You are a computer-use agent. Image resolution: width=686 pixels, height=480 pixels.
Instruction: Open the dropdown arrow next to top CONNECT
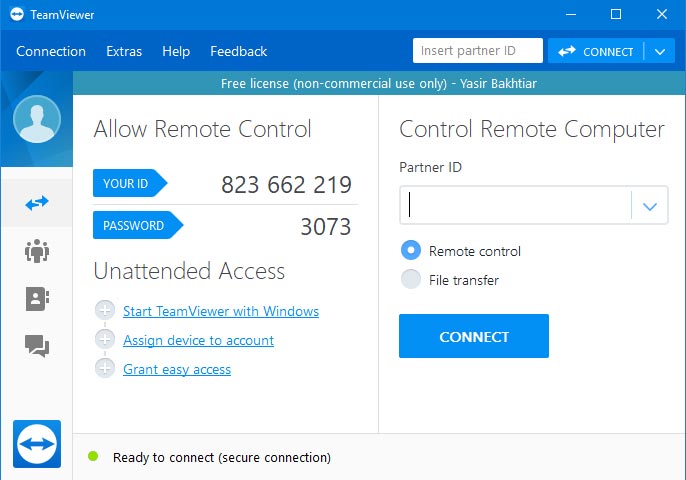pos(660,52)
